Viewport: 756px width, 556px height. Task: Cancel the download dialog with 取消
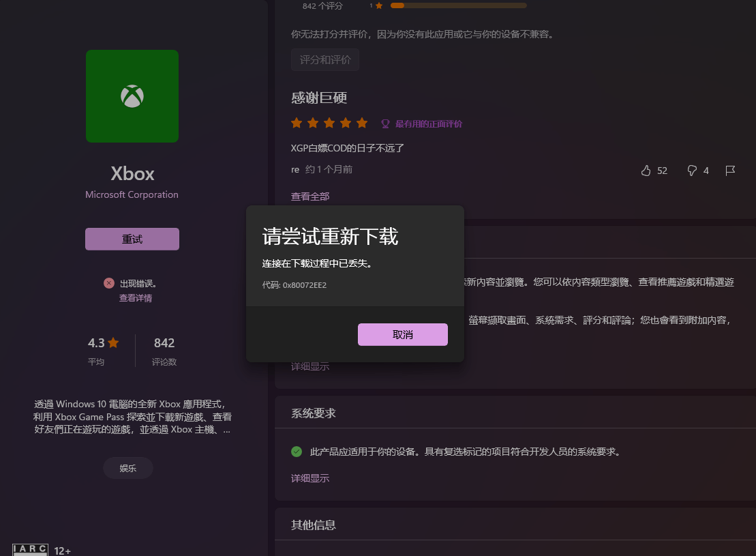[x=403, y=334]
